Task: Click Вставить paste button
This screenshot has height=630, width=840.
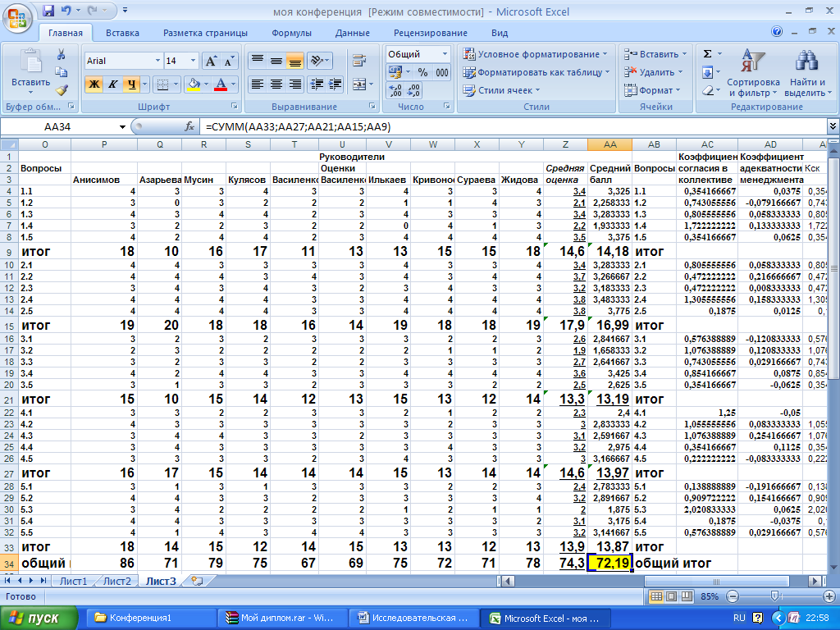Action: 30,71
